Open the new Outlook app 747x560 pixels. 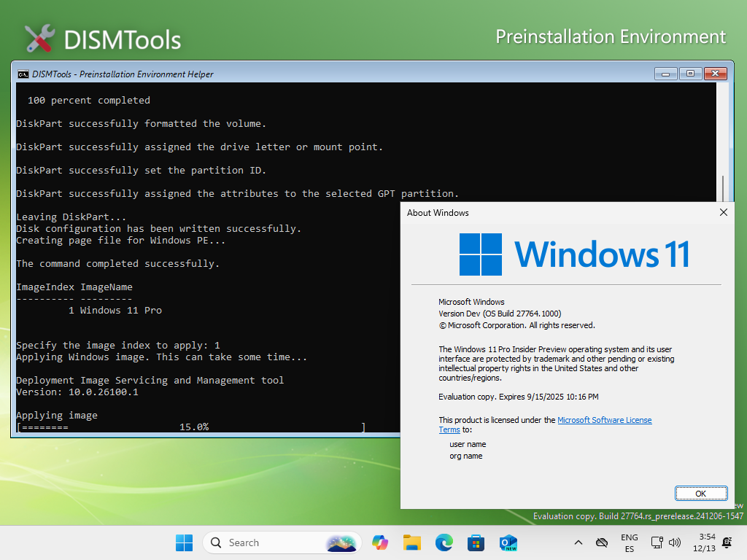point(508,542)
